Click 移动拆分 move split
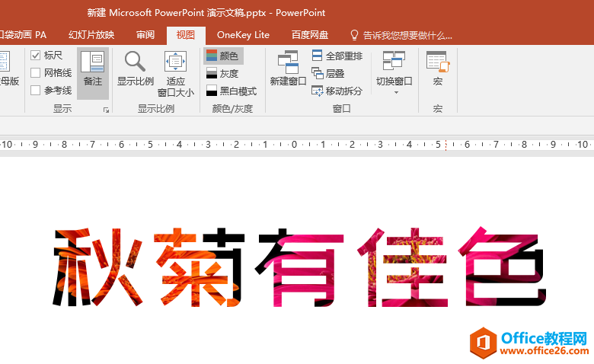 point(337,91)
